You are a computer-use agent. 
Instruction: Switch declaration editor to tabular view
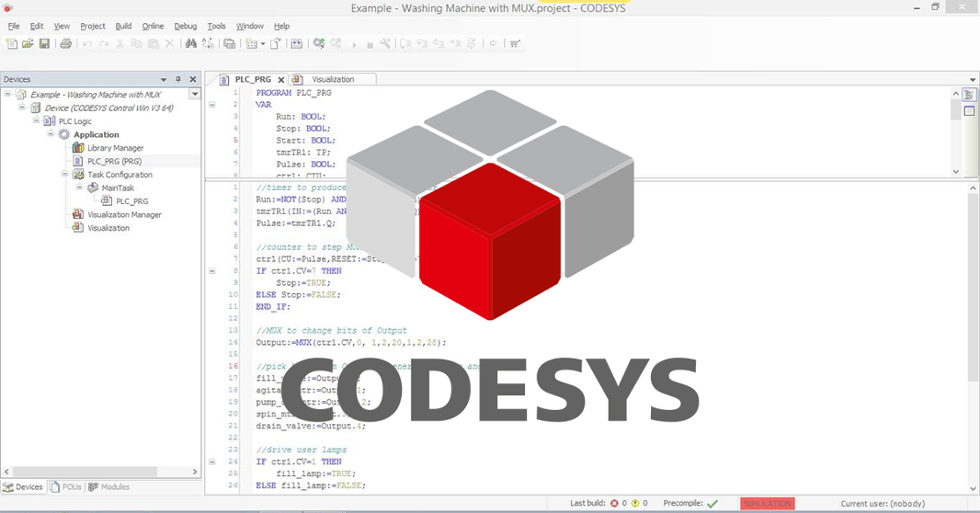point(968,111)
